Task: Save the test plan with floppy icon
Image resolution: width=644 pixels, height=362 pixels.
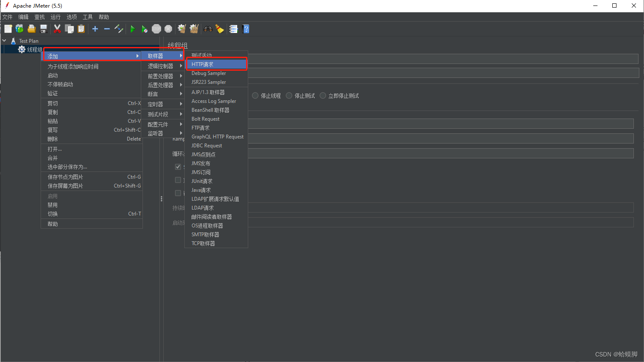Action: pyautogui.click(x=43, y=29)
